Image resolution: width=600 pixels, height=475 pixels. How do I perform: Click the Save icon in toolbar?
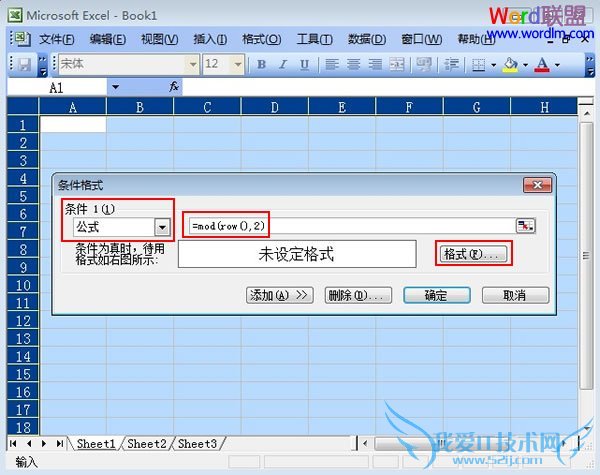point(25,65)
